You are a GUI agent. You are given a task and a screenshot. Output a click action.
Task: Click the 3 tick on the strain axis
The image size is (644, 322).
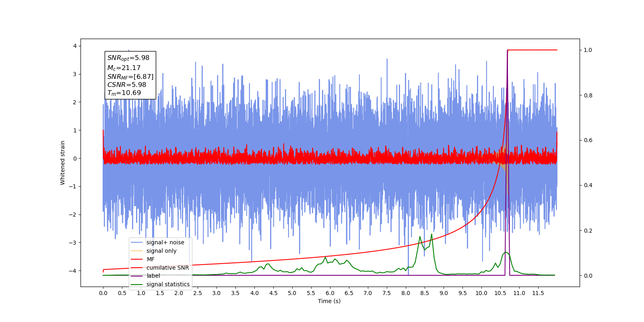coord(75,74)
